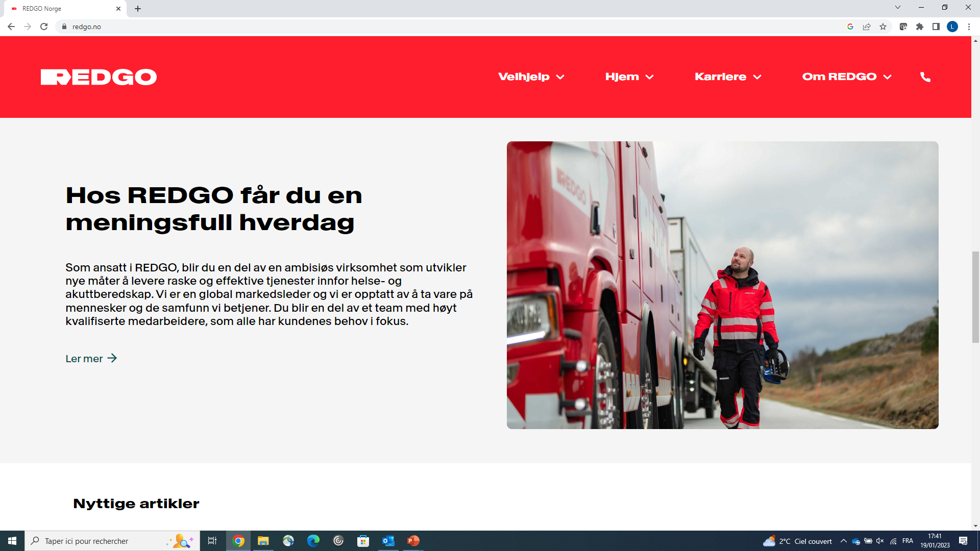980x551 pixels.
Task: Close the REDGO Norge tab
Action: coord(118,9)
